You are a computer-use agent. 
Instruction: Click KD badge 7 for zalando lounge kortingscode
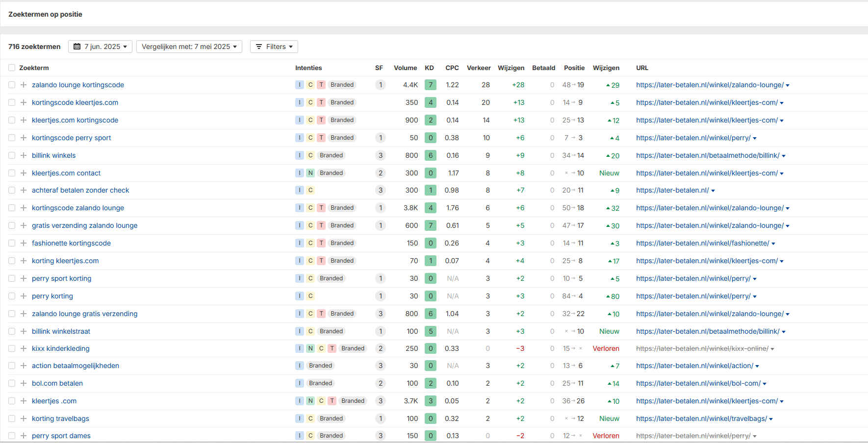[431, 85]
